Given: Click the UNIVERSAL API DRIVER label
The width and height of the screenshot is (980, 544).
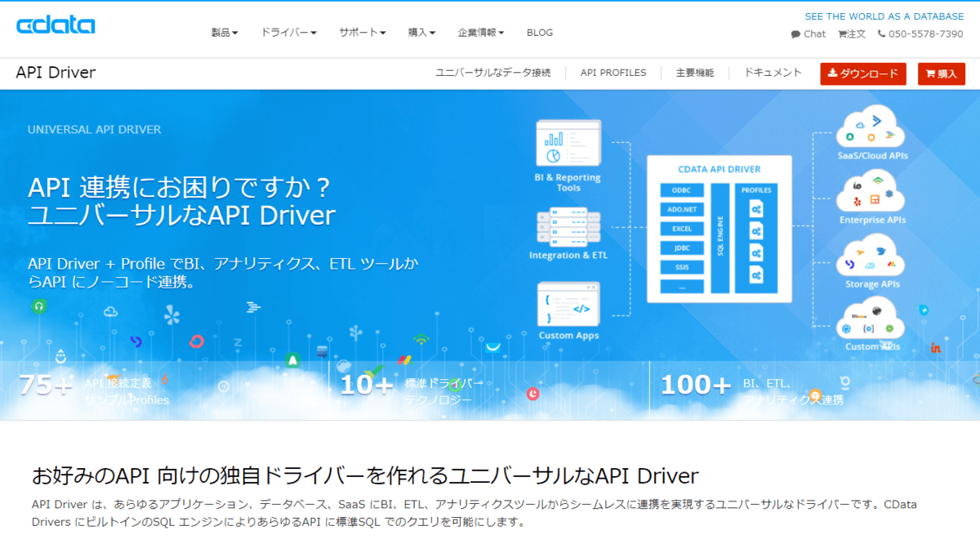Looking at the screenshot, I should tap(94, 129).
